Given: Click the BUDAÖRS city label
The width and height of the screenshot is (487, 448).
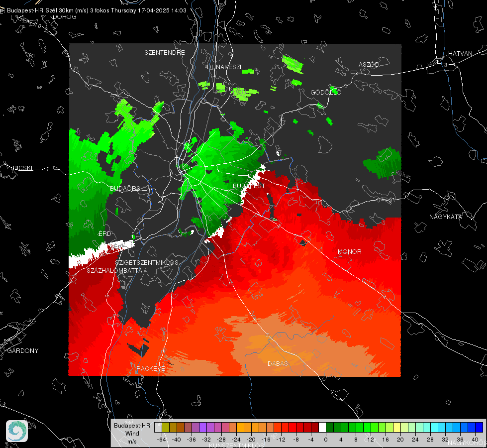Looking at the screenshot, I should click(125, 188).
